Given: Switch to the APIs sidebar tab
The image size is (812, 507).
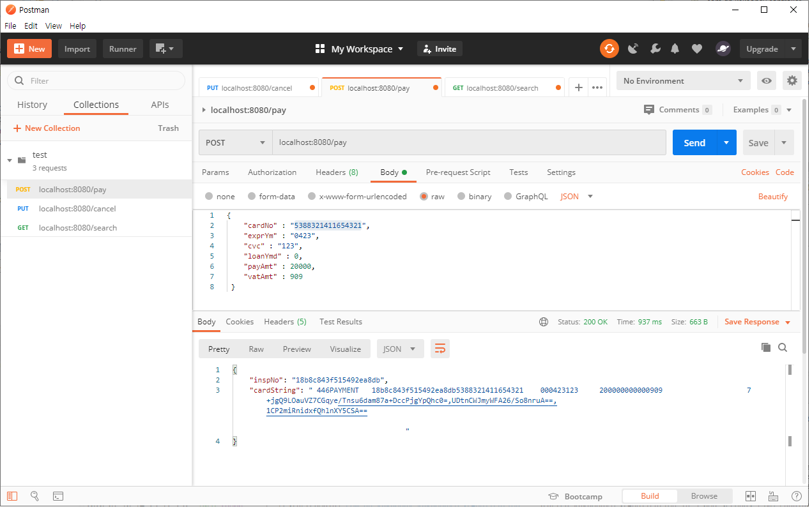Looking at the screenshot, I should [160, 105].
